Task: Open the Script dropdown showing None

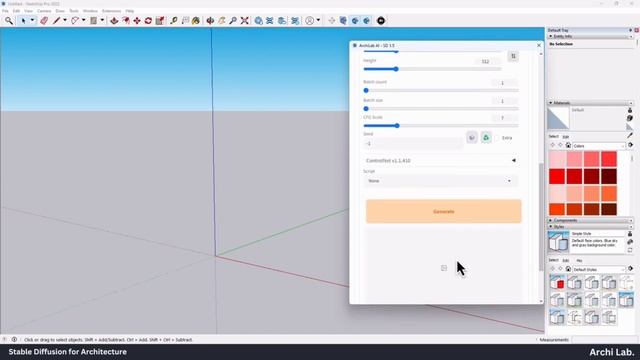Action: [x=440, y=181]
